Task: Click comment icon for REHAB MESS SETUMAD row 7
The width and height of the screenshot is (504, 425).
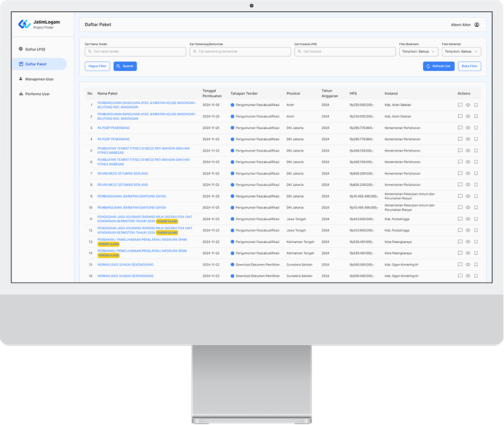Action: point(460,173)
